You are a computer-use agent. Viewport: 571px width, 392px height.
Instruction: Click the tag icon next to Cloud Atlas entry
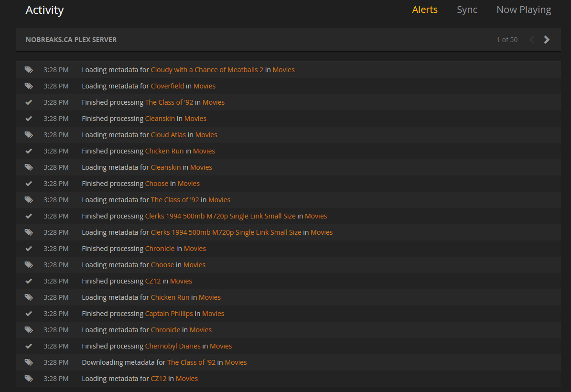click(x=29, y=135)
